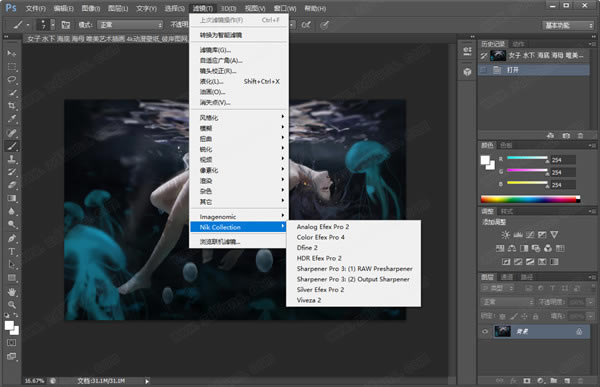Image resolution: width=600 pixels, height=387 pixels.
Task: Toggle lock position in Layers panel
Action: 525,317
